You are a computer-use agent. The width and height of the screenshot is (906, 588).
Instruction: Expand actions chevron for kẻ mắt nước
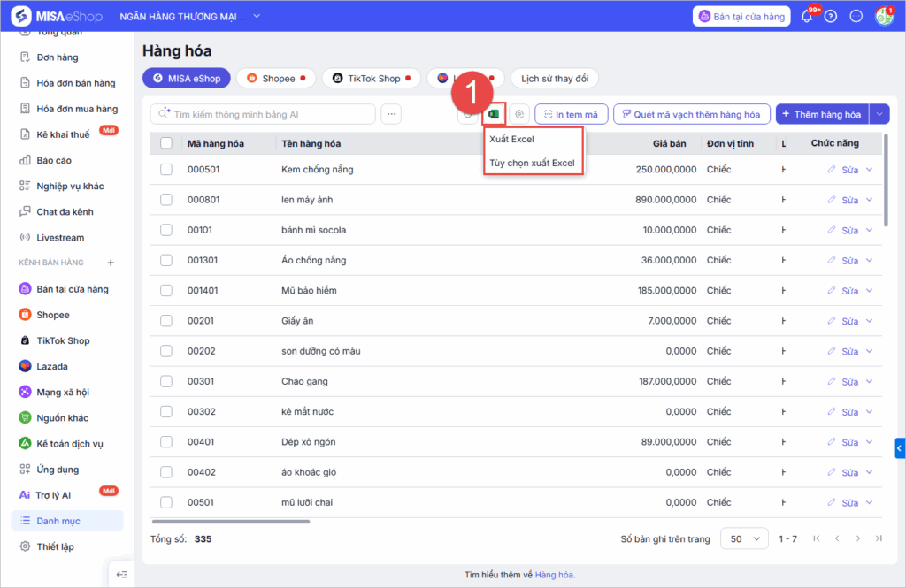[x=870, y=412]
